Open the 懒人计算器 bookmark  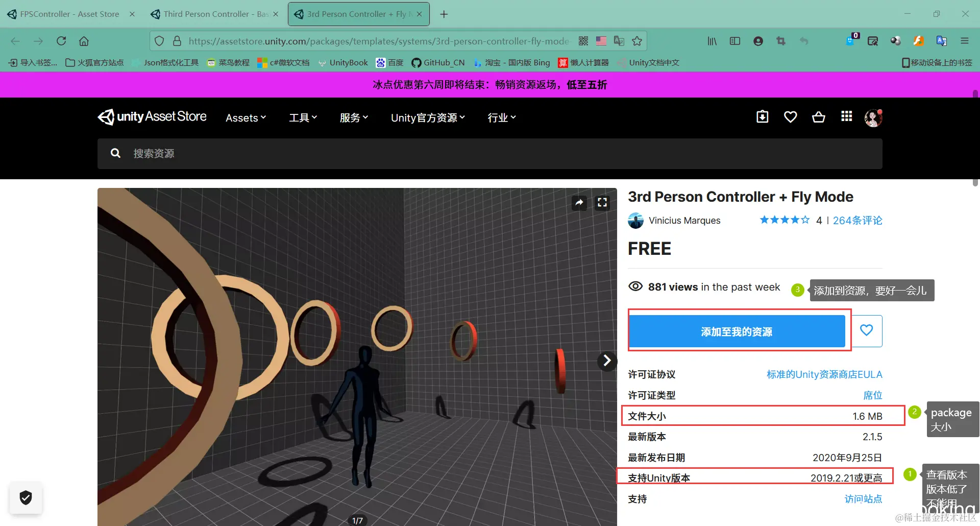[583, 62]
